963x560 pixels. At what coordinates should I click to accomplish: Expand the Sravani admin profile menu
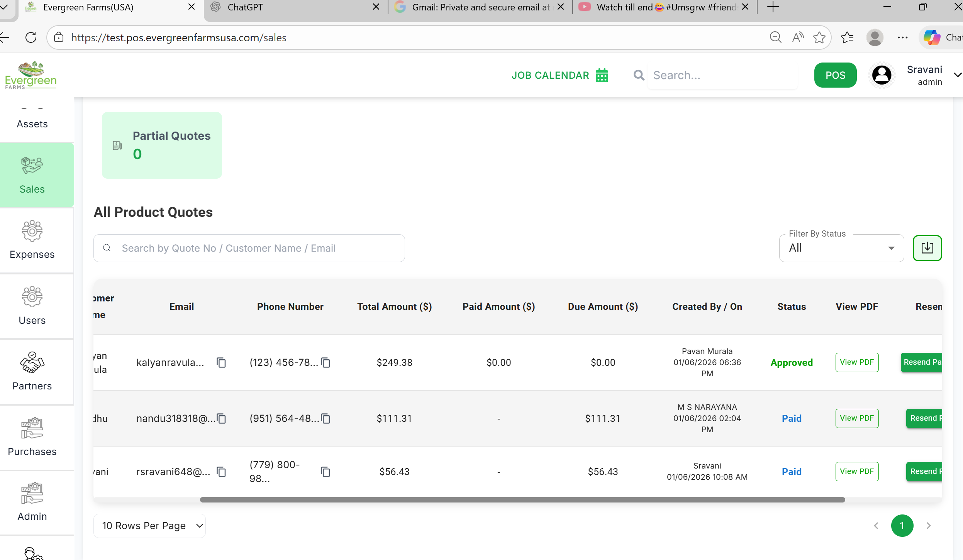(957, 75)
